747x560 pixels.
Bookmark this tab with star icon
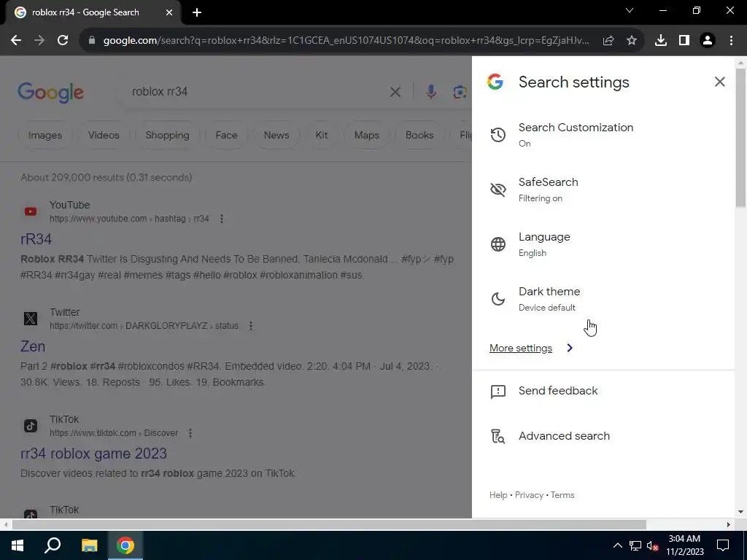pyautogui.click(x=632, y=41)
